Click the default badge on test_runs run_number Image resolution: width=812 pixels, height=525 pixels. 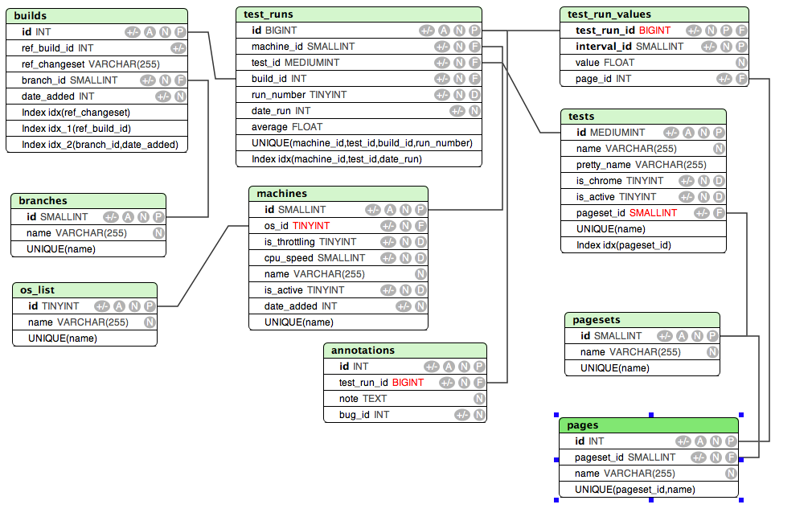coord(474,95)
